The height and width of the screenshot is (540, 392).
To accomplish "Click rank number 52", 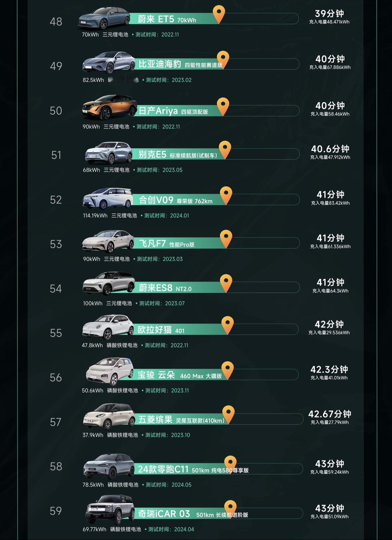I will [56, 200].
